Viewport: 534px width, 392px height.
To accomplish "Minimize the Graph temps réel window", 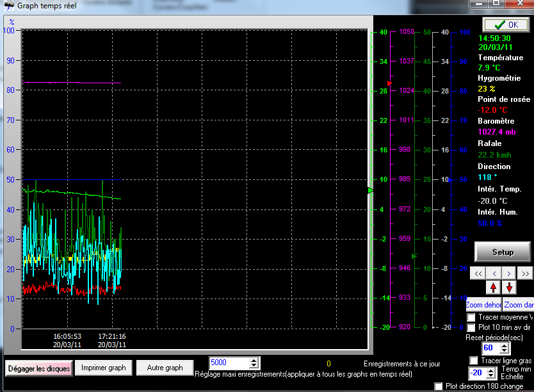I will tap(479, 3).
